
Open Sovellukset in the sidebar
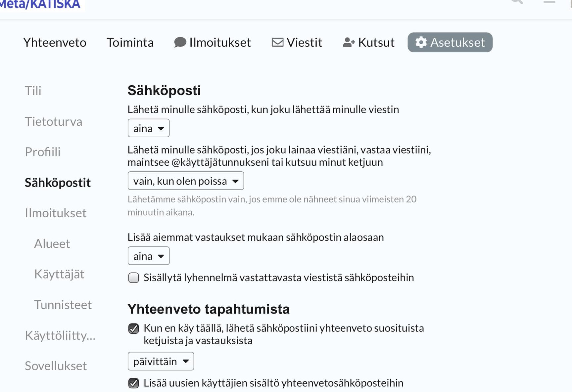pyautogui.click(x=56, y=366)
